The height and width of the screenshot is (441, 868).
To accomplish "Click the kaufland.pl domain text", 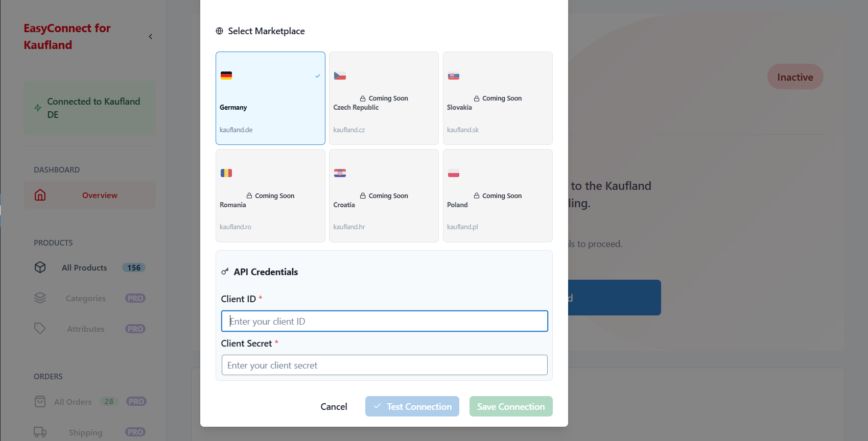I will pos(462,227).
